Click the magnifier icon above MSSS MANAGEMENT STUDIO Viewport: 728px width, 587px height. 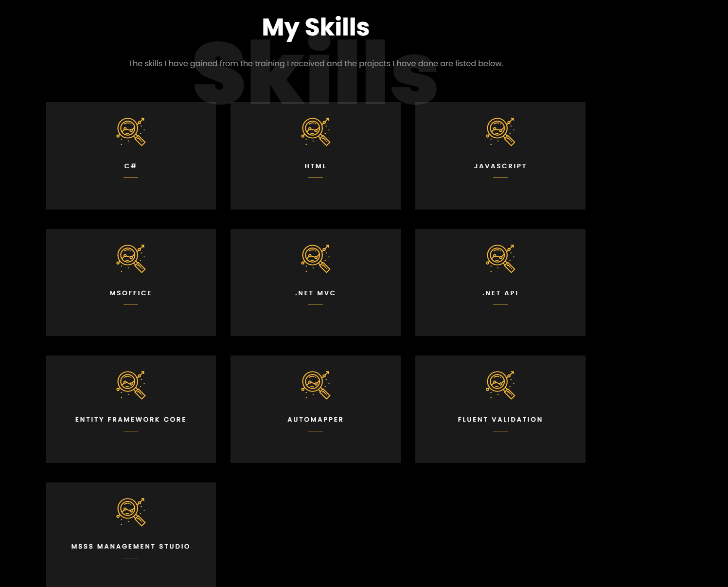click(x=130, y=512)
